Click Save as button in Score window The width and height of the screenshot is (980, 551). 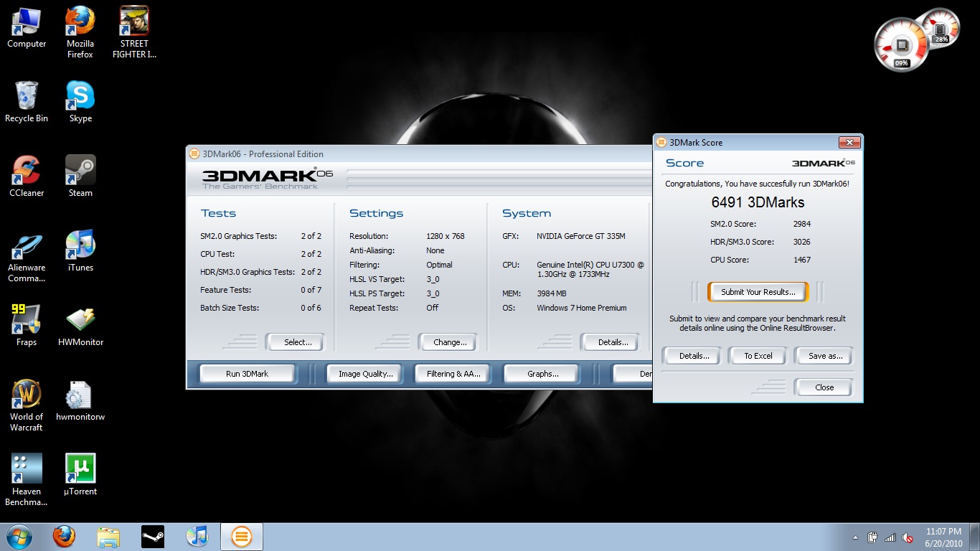[x=825, y=356]
